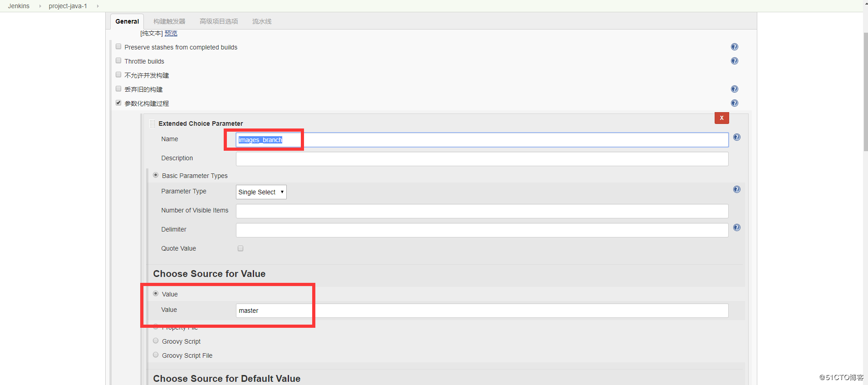
Task: Enable the Throttle builds checkbox
Action: [x=118, y=60]
